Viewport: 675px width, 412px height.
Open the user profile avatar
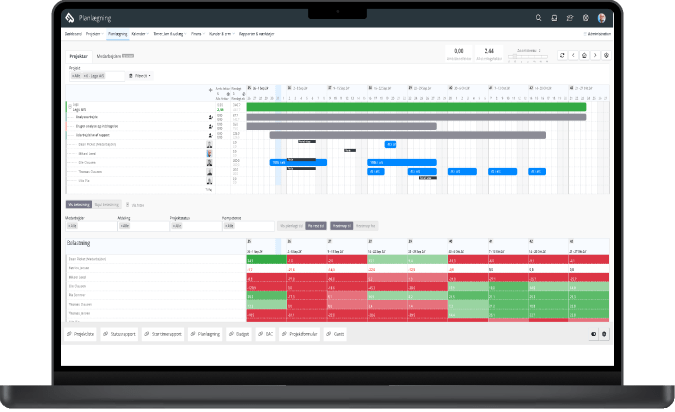pyautogui.click(x=601, y=18)
